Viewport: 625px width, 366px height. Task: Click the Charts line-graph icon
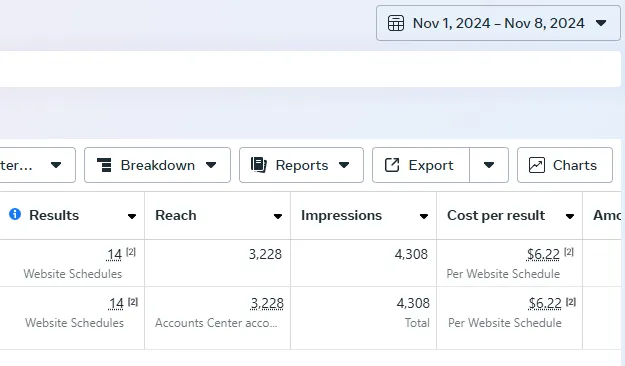tap(537, 165)
